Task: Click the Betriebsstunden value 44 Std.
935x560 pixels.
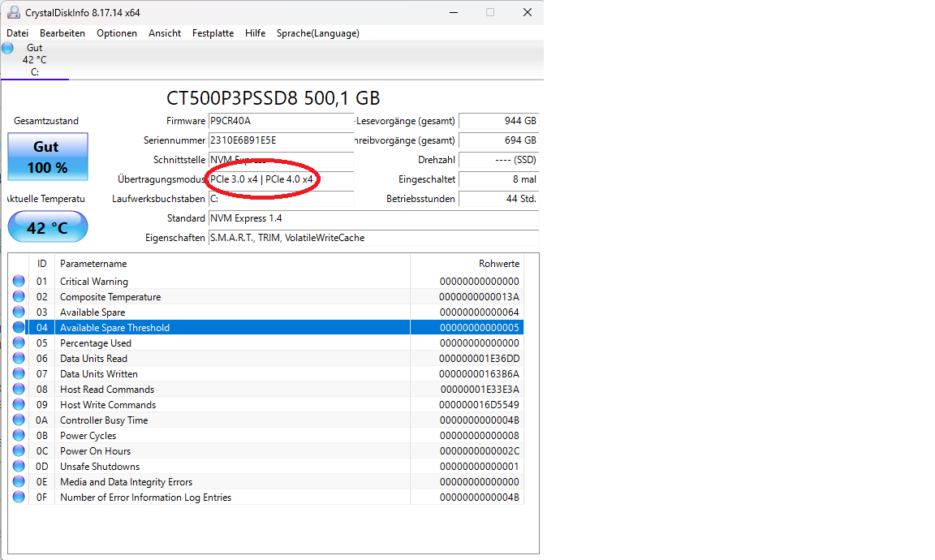Action: point(498,199)
